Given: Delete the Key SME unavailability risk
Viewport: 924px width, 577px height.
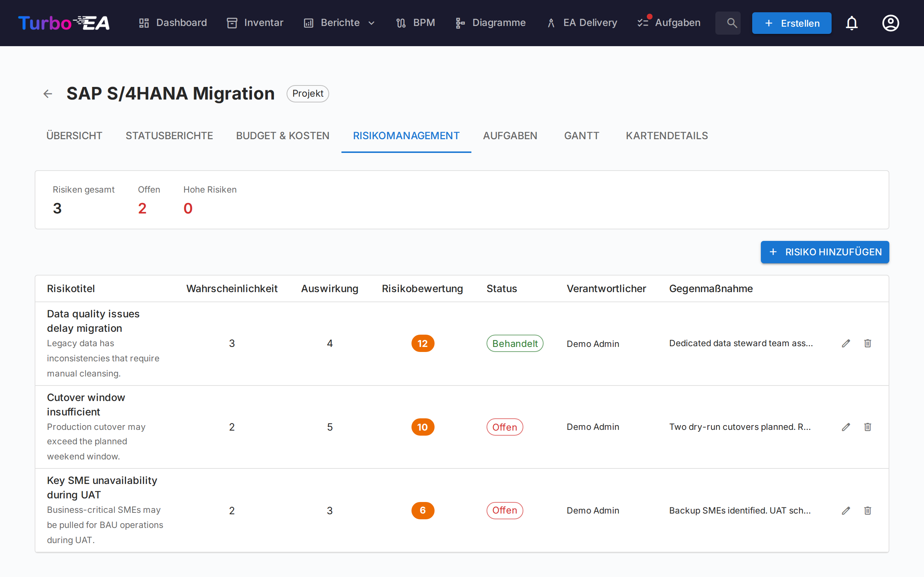Looking at the screenshot, I should point(867,511).
